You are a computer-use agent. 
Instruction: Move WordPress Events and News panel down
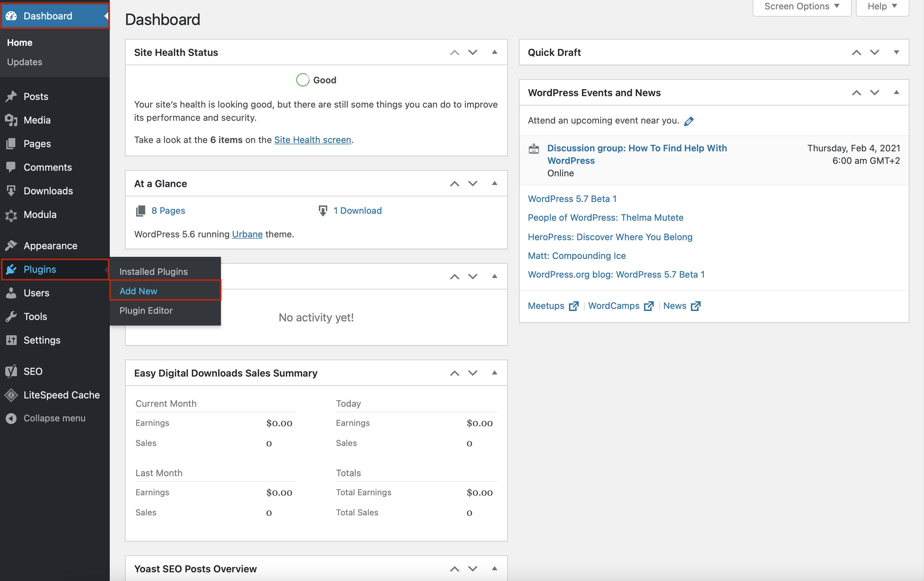(x=875, y=93)
